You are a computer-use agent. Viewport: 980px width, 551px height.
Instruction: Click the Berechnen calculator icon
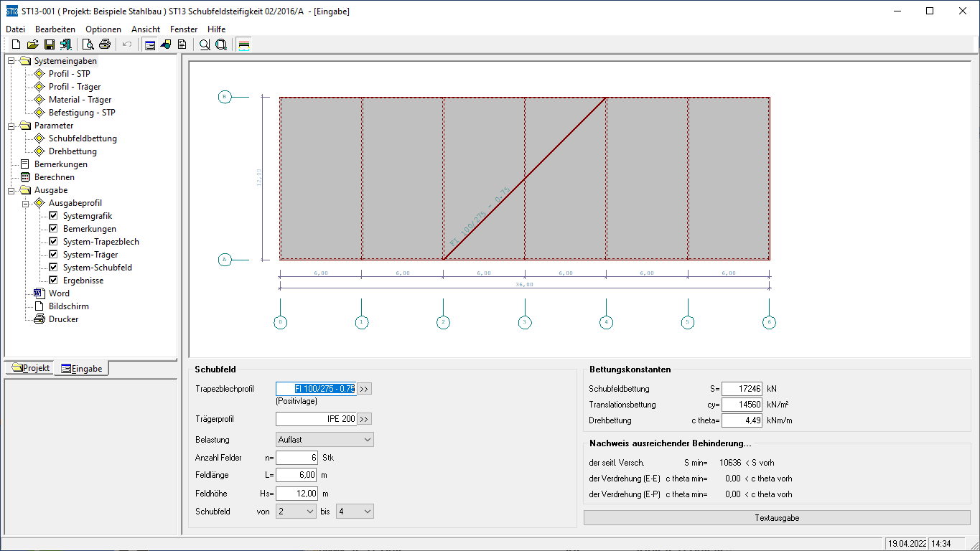click(x=25, y=177)
